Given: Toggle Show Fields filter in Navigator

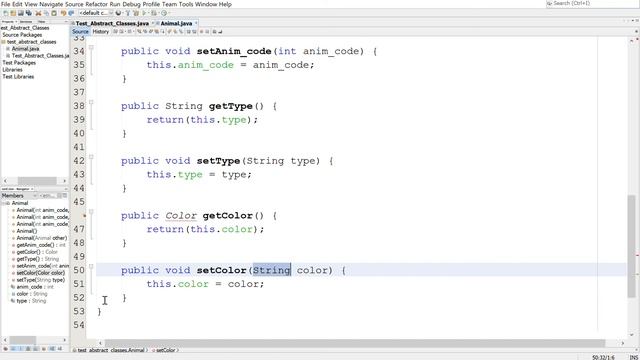Looking at the screenshot, I should click(13, 349).
